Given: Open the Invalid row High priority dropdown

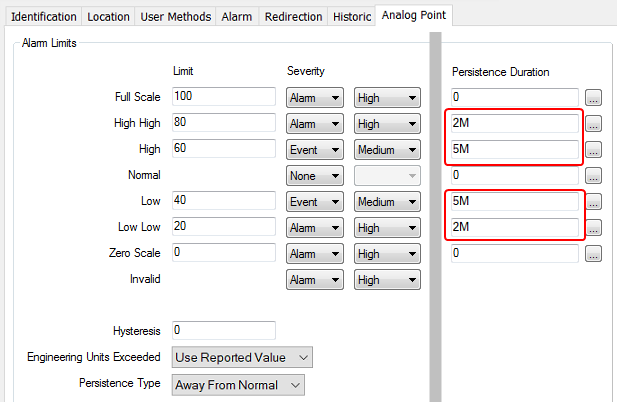Looking at the screenshot, I should click(x=386, y=280).
